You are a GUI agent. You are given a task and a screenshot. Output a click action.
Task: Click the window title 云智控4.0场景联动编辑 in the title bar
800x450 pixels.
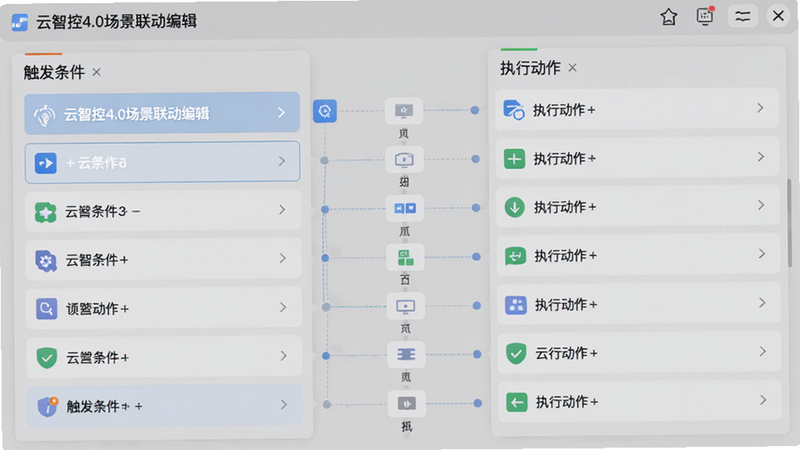(116, 21)
